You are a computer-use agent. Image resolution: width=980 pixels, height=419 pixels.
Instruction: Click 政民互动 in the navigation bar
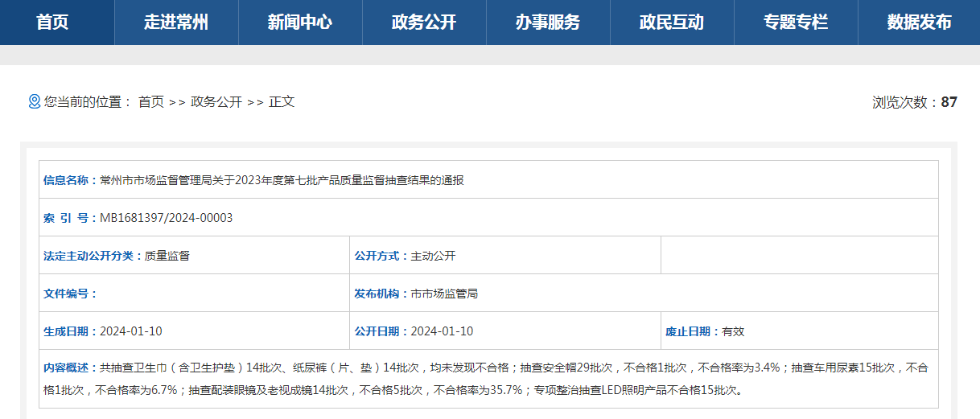tap(672, 23)
